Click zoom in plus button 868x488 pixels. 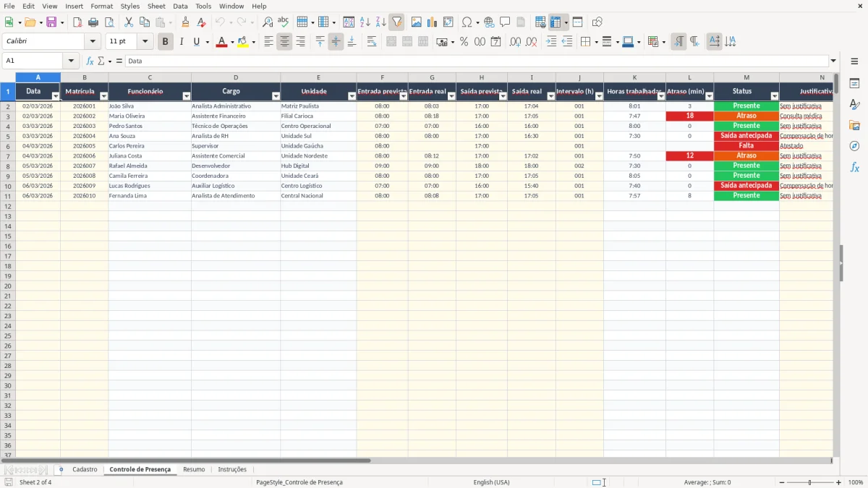839,482
